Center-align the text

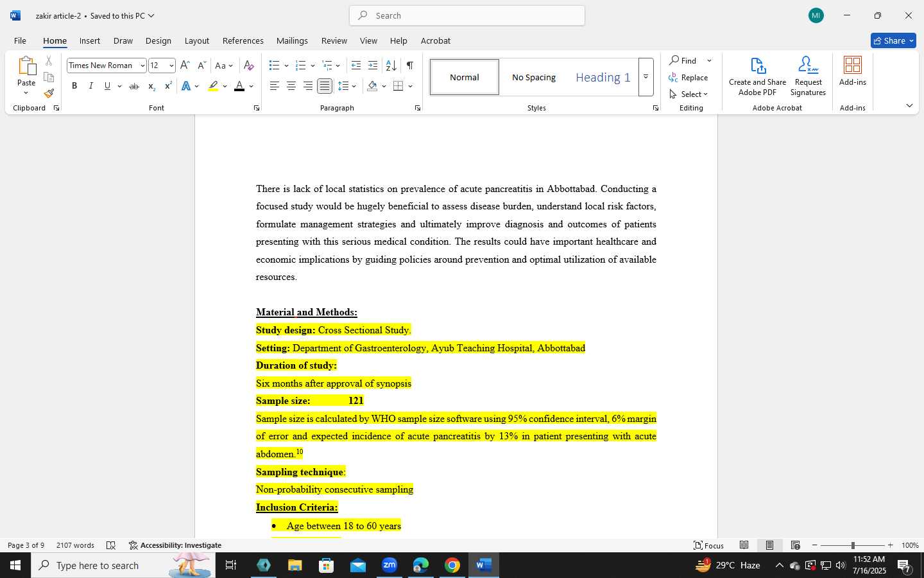291,86
